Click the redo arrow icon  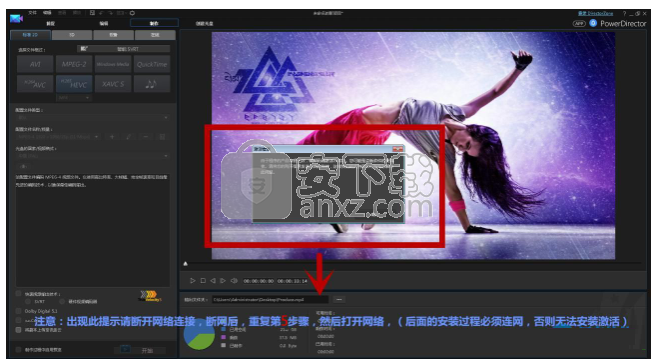pos(111,13)
